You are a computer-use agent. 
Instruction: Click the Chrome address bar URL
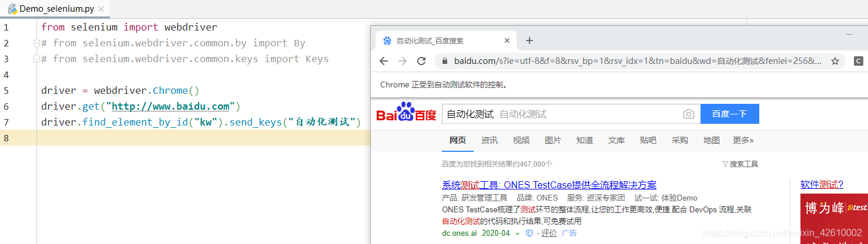coord(638,61)
